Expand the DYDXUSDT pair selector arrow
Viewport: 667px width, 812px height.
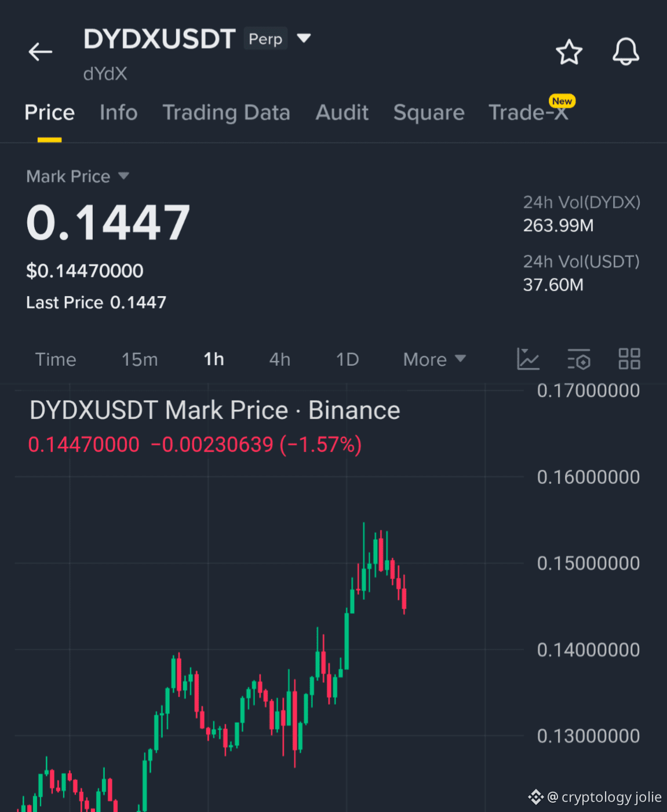[304, 38]
